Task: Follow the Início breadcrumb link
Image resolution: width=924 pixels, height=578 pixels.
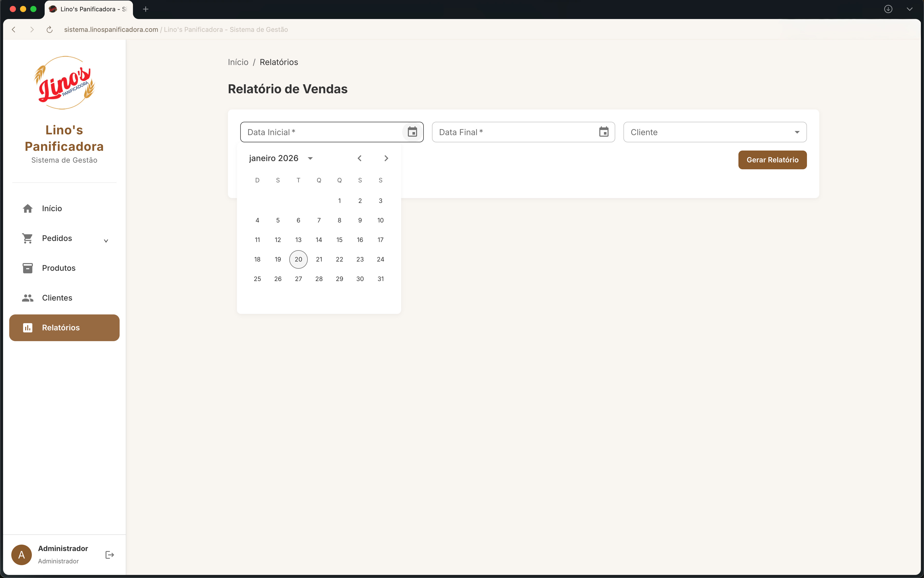Action: click(238, 62)
